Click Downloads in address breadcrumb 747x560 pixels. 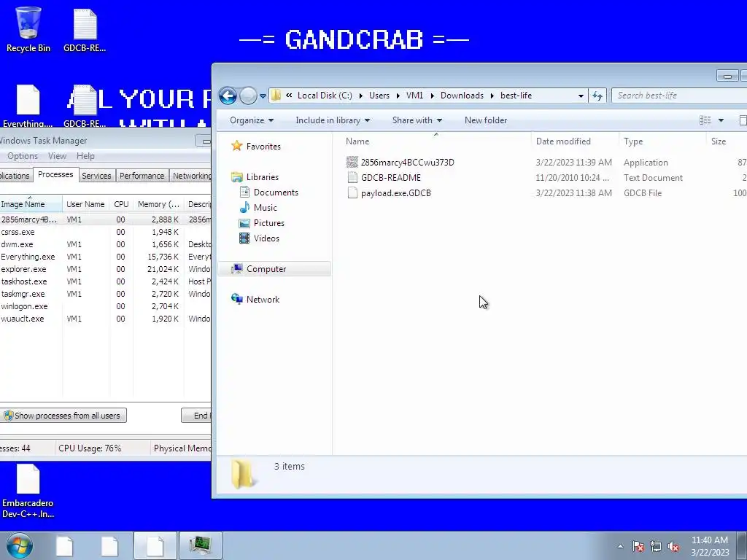tap(462, 96)
